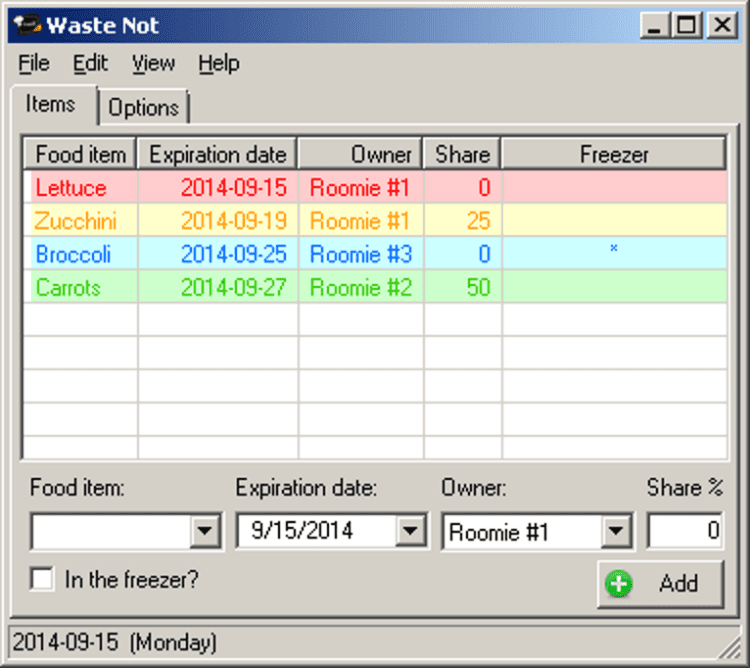Select the Lettuce row
Image resolution: width=750 pixels, height=668 pixels.
point(375,187)
